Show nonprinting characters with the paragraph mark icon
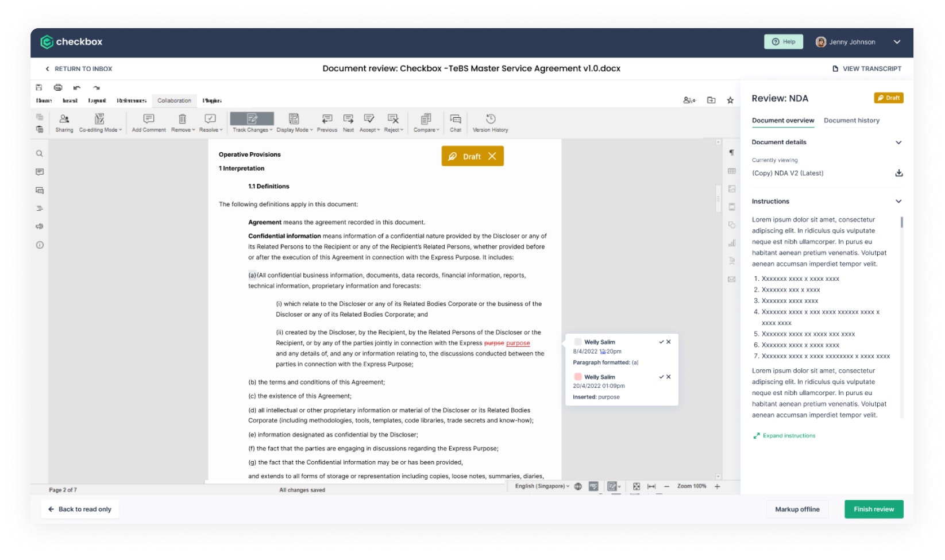945x560 pixels. point(732,152)
